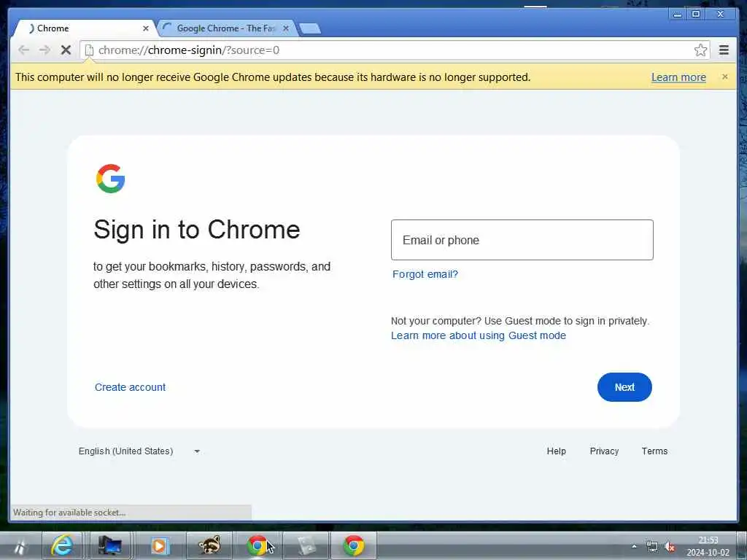The height and width of the screenshot is (560, 747).
Task: Close the Google Chrome - The Fast tab
Action: [286, 28]
